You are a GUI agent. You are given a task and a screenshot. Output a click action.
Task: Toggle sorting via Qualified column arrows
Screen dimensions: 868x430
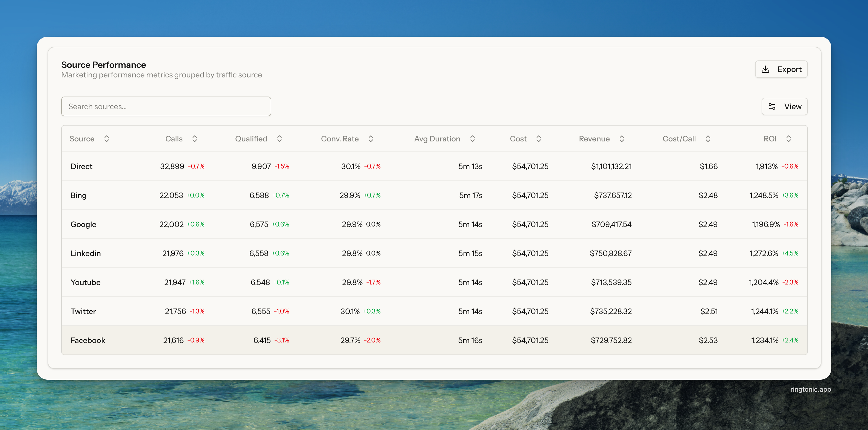click(x=279, y=139)
